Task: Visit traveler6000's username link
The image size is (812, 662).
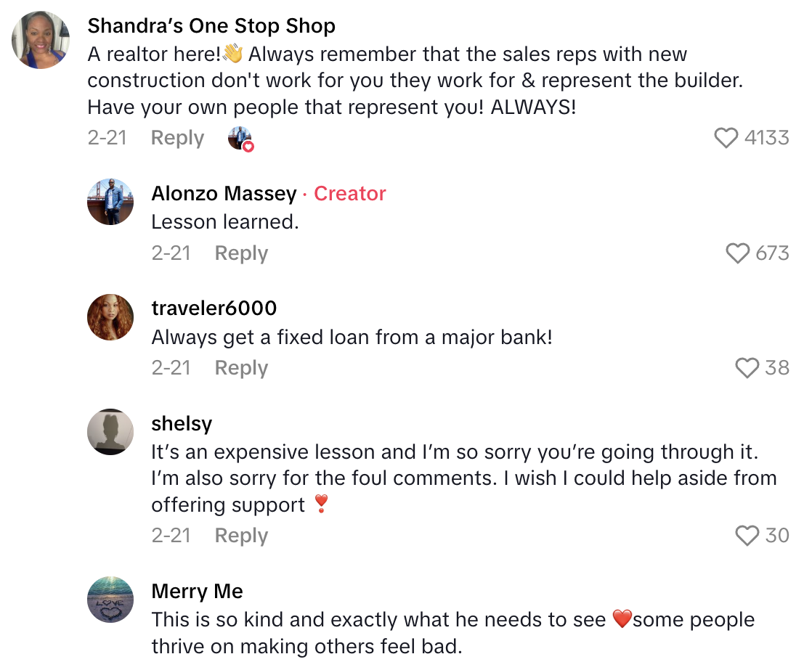Action: click(x=214, y=308)
